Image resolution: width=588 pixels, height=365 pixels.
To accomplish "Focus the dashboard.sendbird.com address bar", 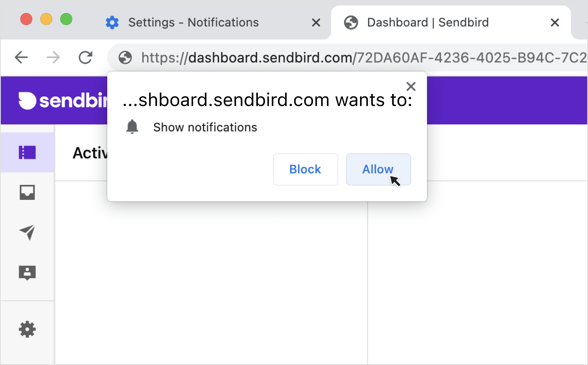I will click(x=362, y=57).
